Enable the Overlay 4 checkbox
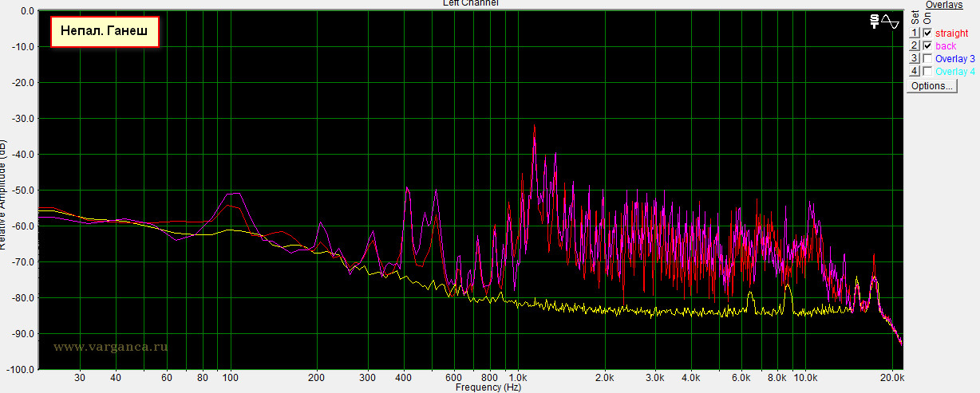 pos(927,72)
